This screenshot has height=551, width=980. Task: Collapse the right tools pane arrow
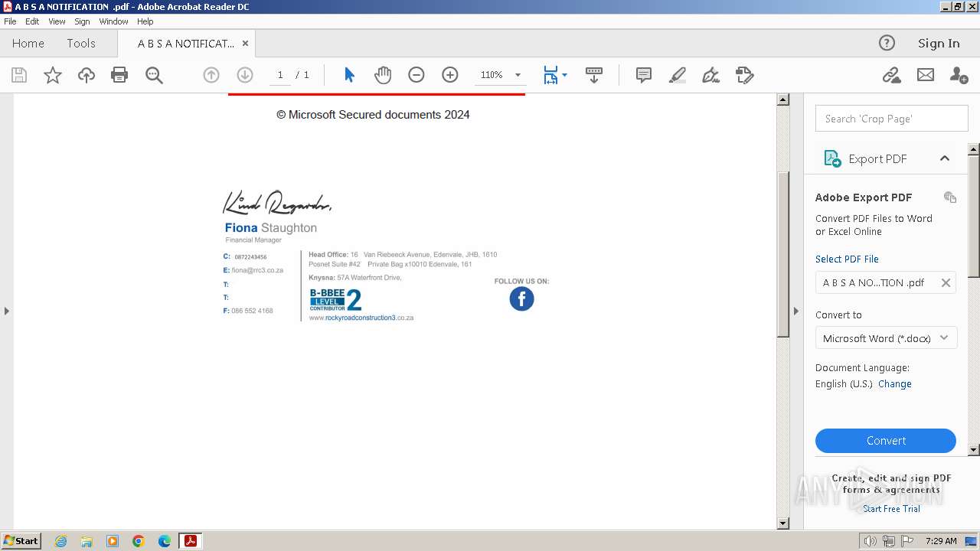tap(796, 311)
